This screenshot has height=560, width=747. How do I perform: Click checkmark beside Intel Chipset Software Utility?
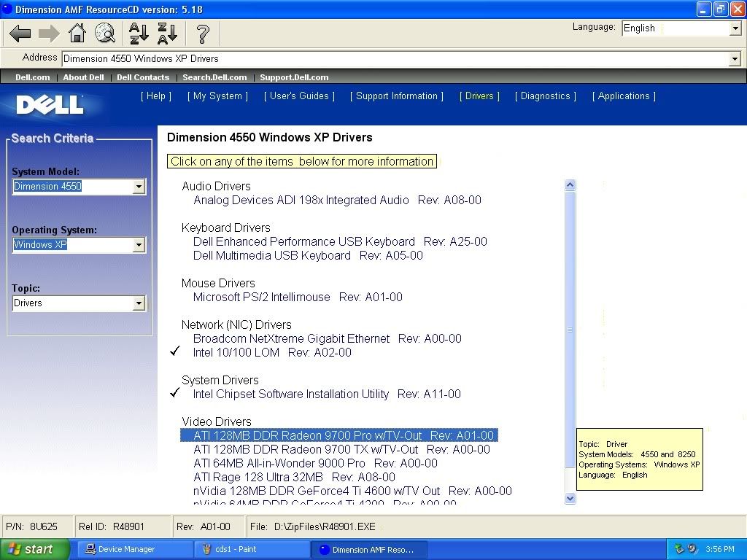[175, 393]
